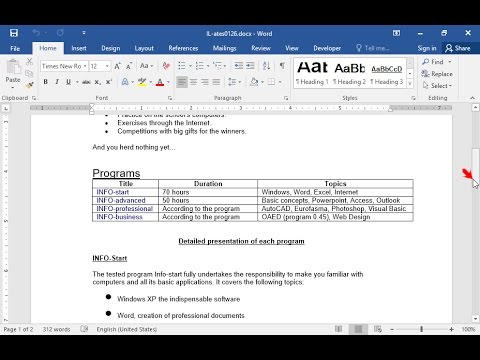
Task: Switch to the References tab
Action: tap(183, 48)
